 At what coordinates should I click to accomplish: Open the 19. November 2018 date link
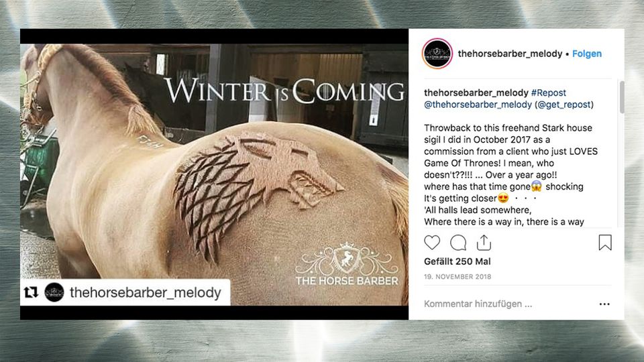pos(458,277)
